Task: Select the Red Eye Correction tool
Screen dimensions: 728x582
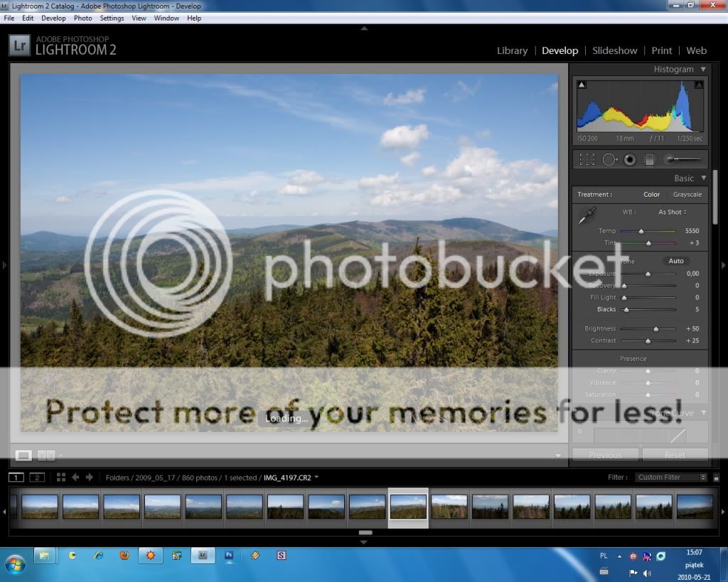Action: 630,160
